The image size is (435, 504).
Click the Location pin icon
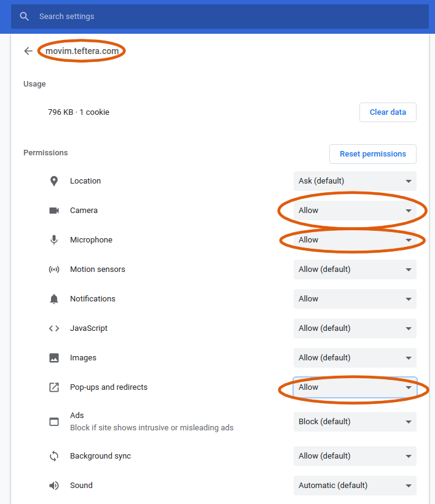coord(54,181)
